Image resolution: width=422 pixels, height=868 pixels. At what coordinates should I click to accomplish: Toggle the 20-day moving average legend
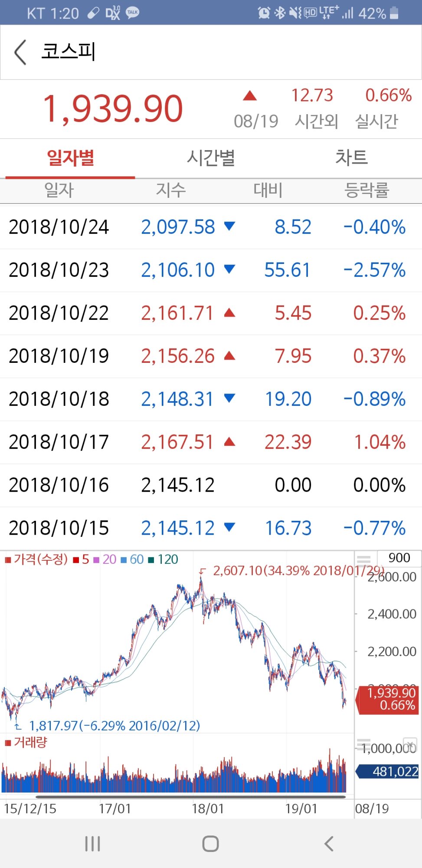(x=105, y=559)
